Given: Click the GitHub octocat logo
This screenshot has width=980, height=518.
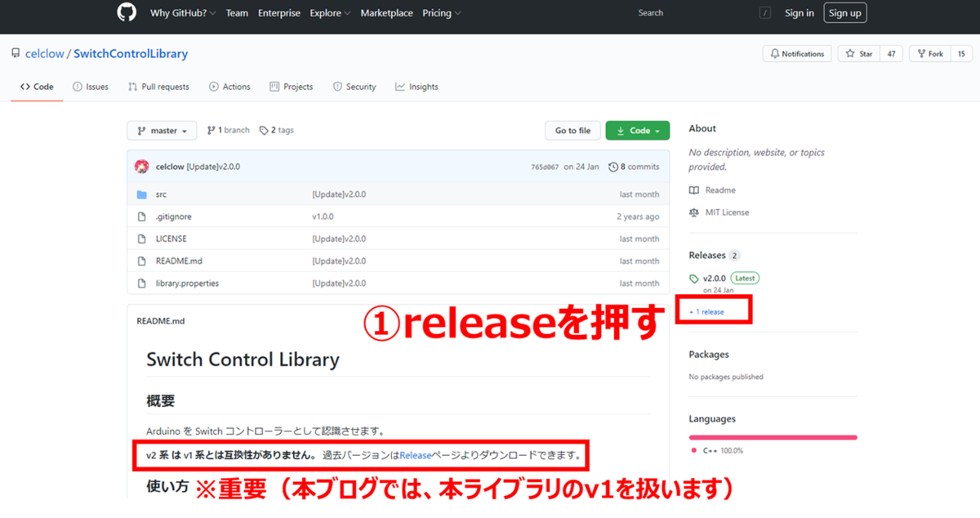Looking at the screenshot, I should 126,13.
